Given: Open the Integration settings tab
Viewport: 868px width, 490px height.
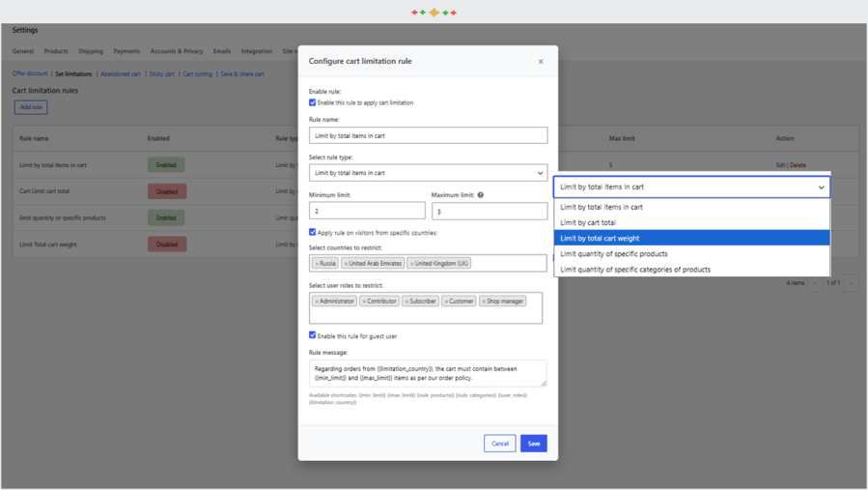Looking at the screenshot, I should point(256,51).
